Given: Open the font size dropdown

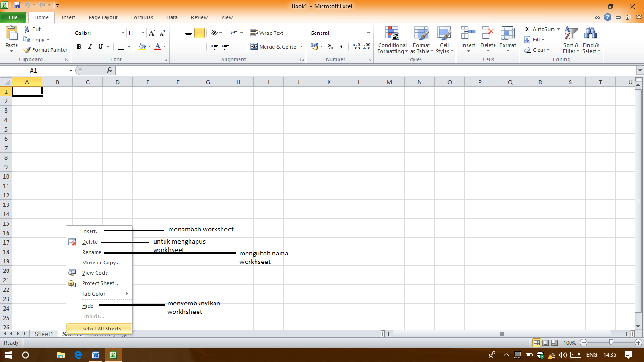Looking at the screenshot, I should [142, 33].
